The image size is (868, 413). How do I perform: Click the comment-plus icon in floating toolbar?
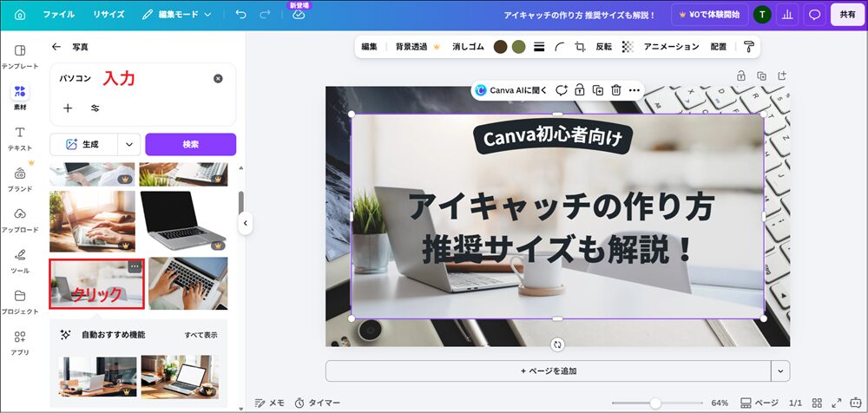[x=562, y=90]
